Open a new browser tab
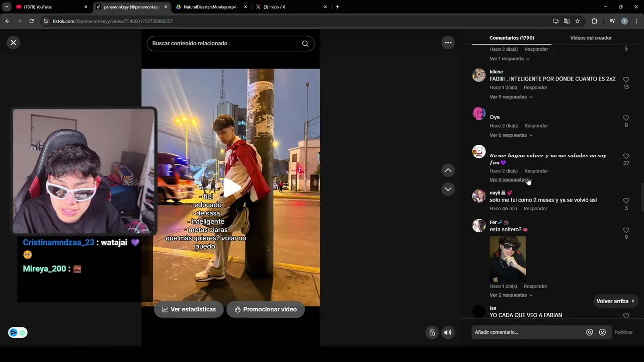 click(x=337, y=7)
